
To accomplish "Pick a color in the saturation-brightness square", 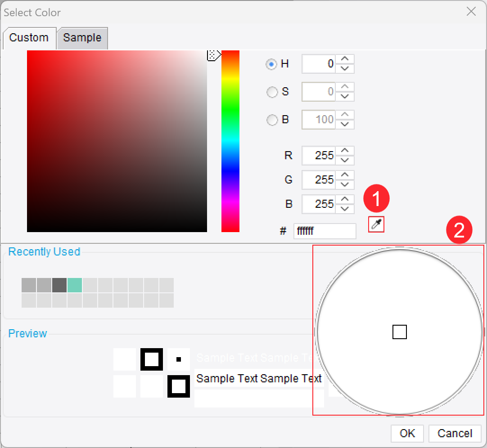I will (x=117, y=141).
